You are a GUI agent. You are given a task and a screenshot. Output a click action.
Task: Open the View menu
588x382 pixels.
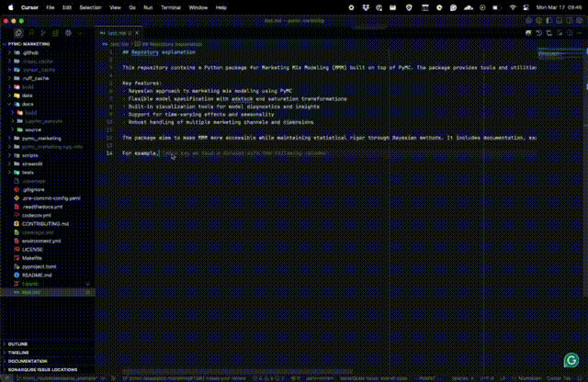115,7
